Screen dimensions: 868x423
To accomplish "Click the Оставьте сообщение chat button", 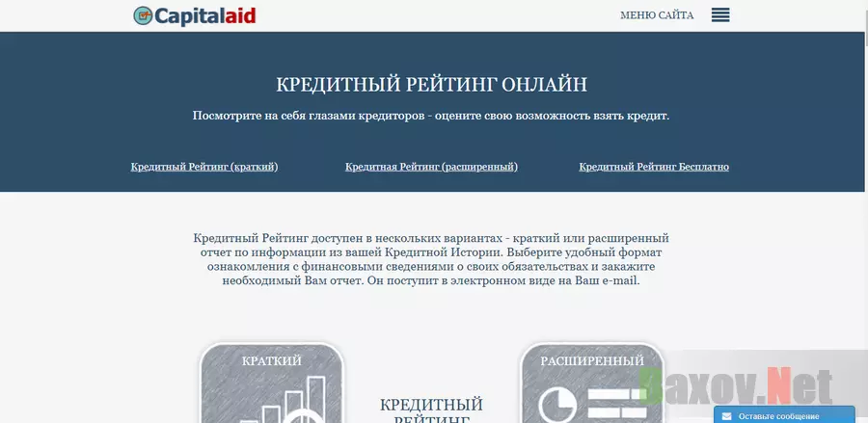I will 784,415.
